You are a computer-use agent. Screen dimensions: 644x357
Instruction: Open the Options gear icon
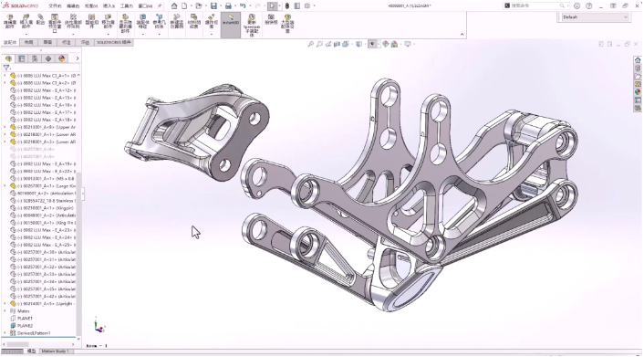pos(306,5)
